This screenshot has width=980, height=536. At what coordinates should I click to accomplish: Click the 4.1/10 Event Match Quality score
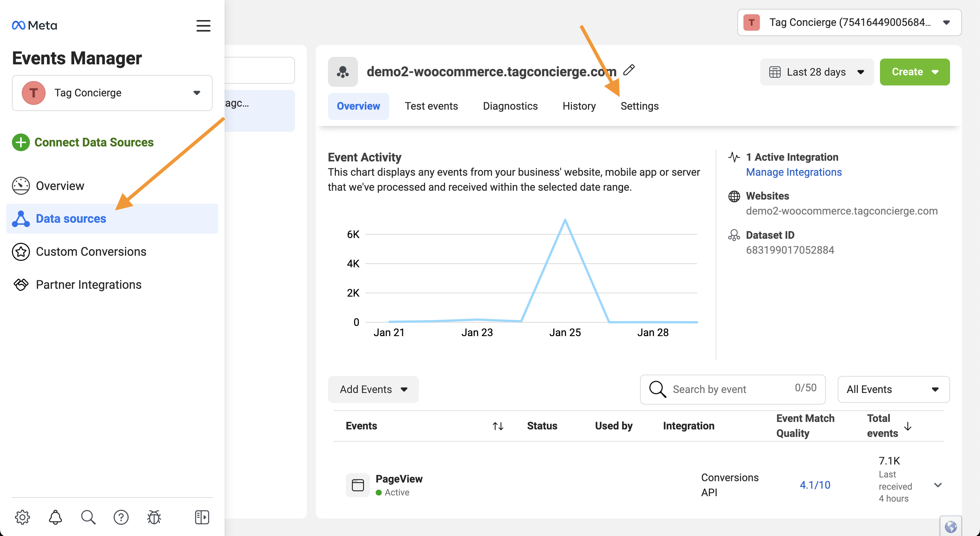pos(815,485)
